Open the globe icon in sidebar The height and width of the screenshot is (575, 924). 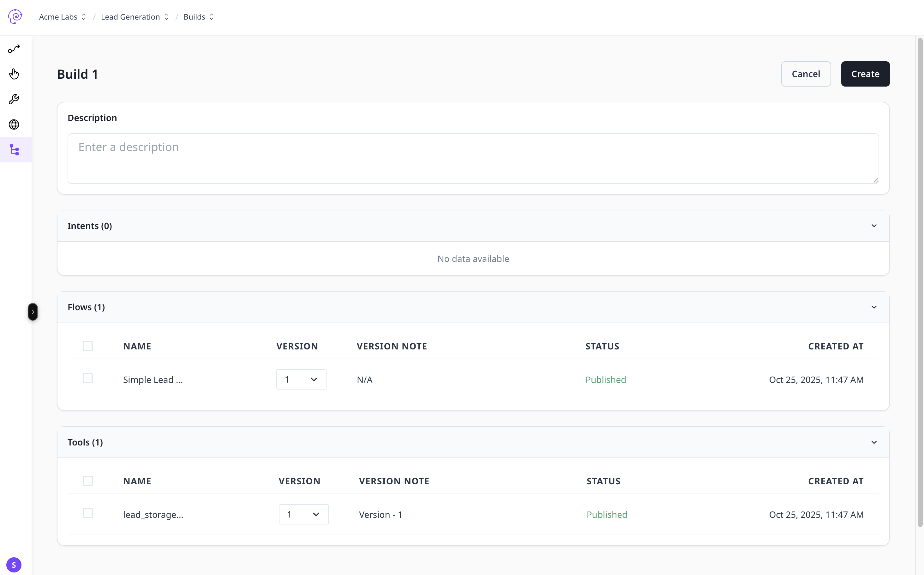[14, 124]
